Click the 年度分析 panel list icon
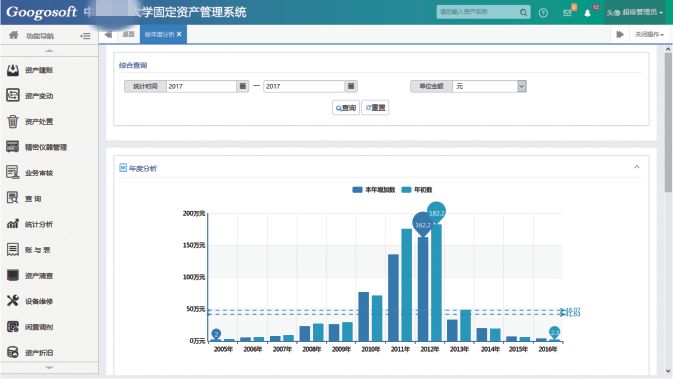The image size is (673, 379). [x=123, y=168]
